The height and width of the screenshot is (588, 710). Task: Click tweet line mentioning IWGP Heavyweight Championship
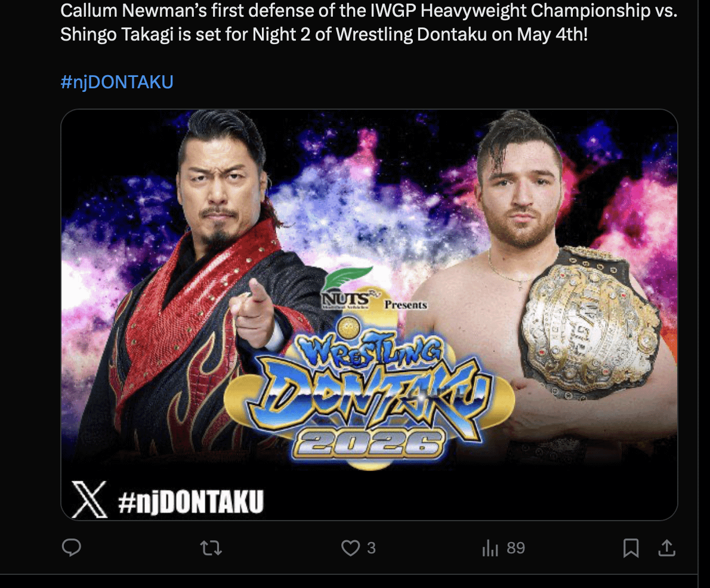pos(369,10)
